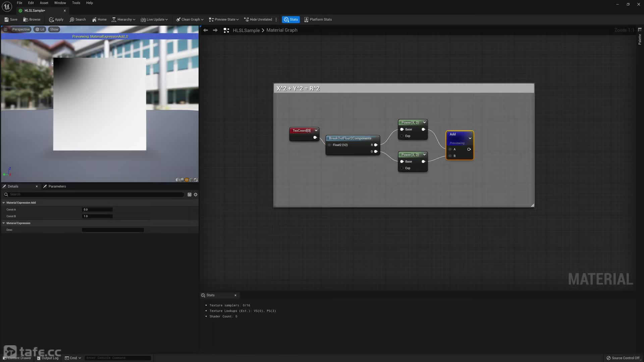Click the Const B value field
This screenshot has height=362, width=644.
(x=97, y=216)
